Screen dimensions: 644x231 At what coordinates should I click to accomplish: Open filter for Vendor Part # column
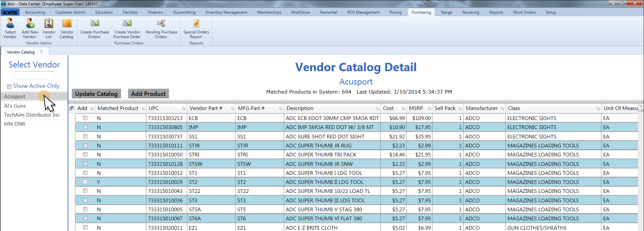tap(232, 109)
